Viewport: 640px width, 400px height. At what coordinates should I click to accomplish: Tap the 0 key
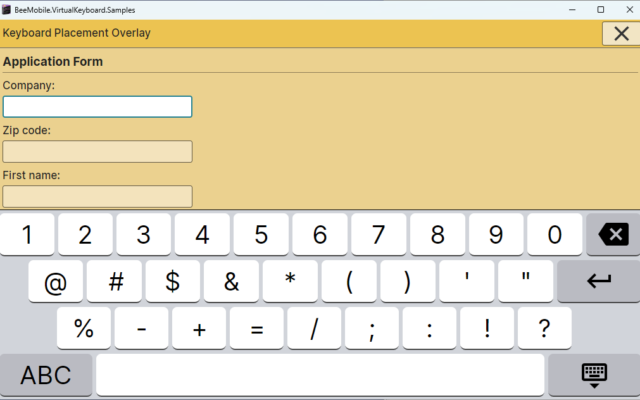click(555, 234)
